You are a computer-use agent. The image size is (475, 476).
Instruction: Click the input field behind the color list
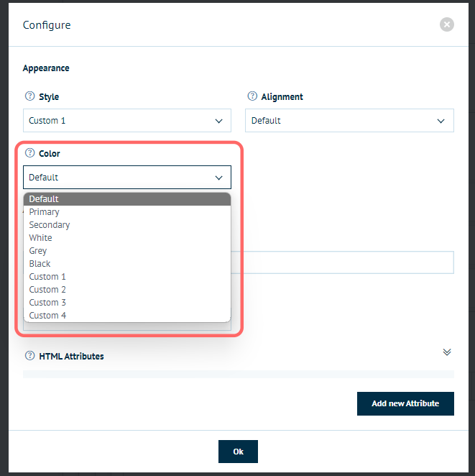tap(342, 262)
